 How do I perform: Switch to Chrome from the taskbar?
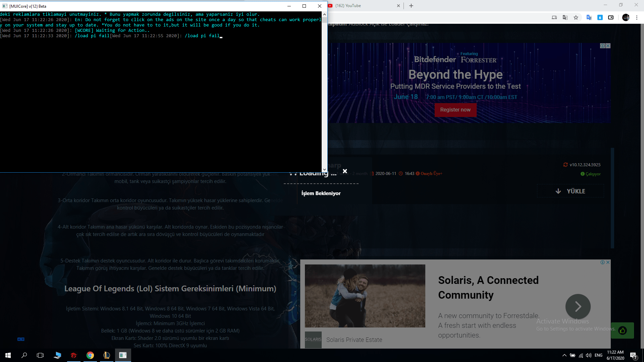(x=90, y=355)
